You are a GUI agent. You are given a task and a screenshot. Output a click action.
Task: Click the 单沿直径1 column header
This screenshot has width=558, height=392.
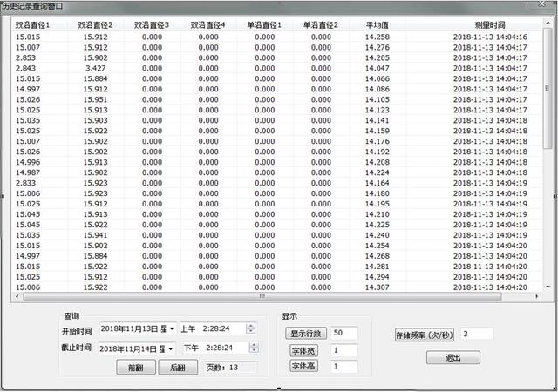[x=264, y=24]
